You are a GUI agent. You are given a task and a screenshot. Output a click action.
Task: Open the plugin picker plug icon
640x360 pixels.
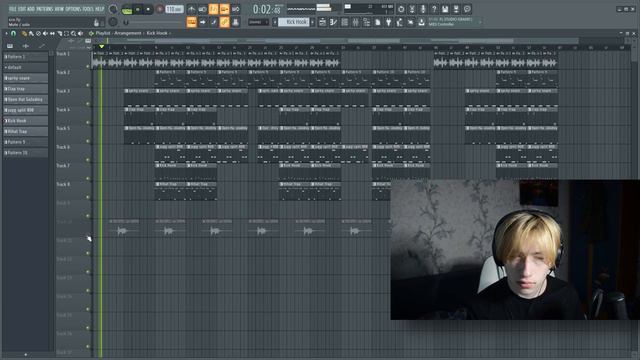(388, 22)
